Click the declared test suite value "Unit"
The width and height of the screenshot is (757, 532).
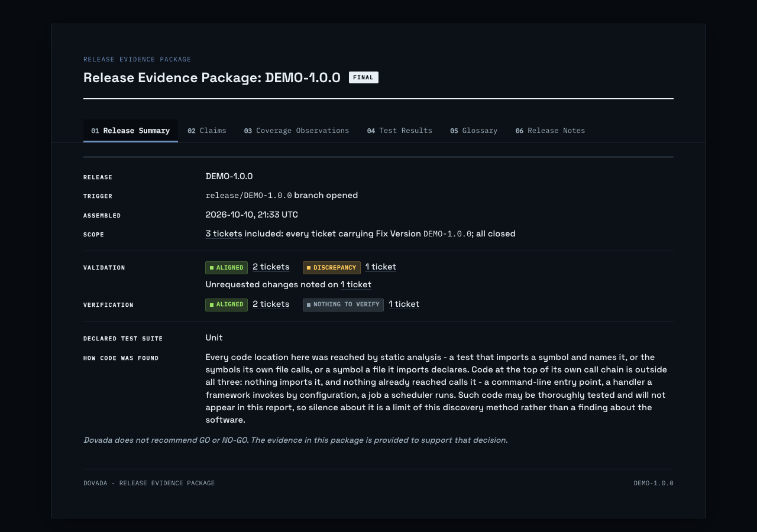[214, 338]
